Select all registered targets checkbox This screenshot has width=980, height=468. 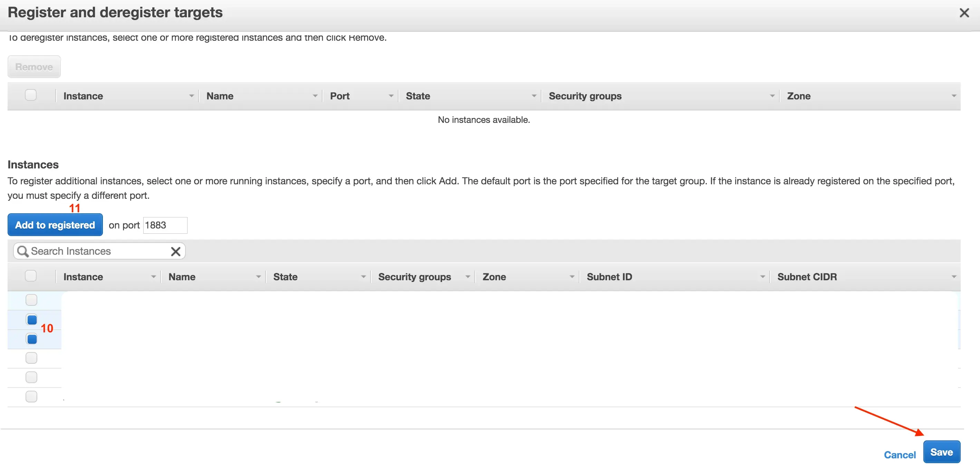(31, 95)
